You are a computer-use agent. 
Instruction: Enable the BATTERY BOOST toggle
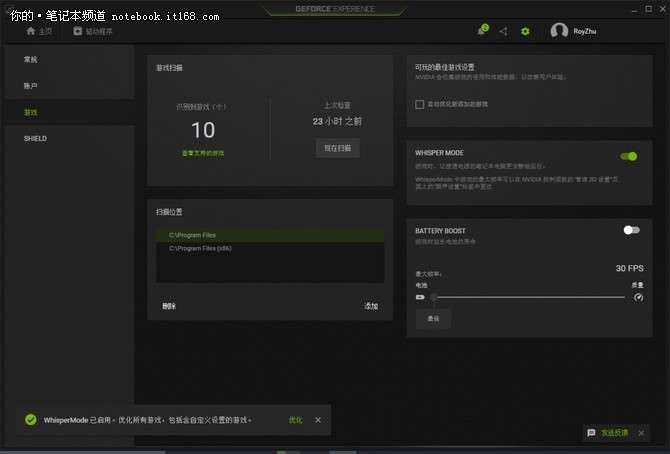pos(631,230)
